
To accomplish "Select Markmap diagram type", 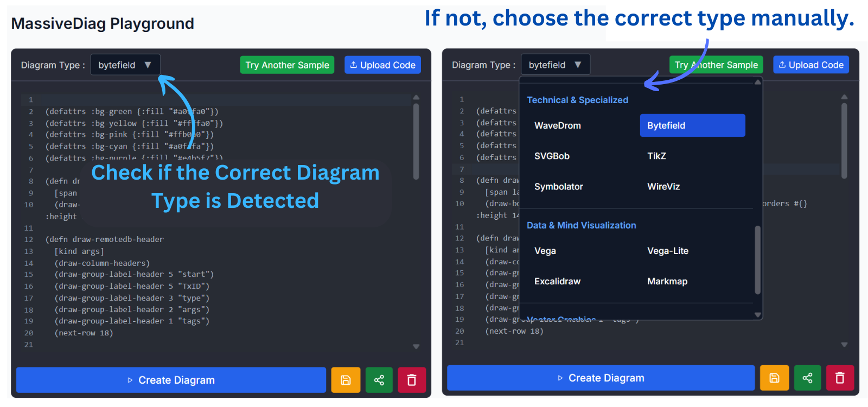I will pos(667,281).
